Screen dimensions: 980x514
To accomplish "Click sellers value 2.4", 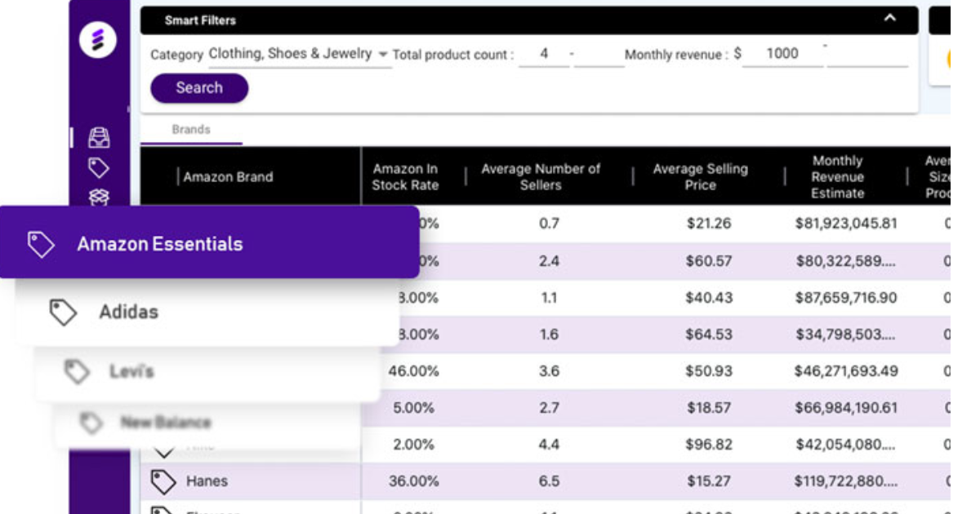I will click(549, 262).
